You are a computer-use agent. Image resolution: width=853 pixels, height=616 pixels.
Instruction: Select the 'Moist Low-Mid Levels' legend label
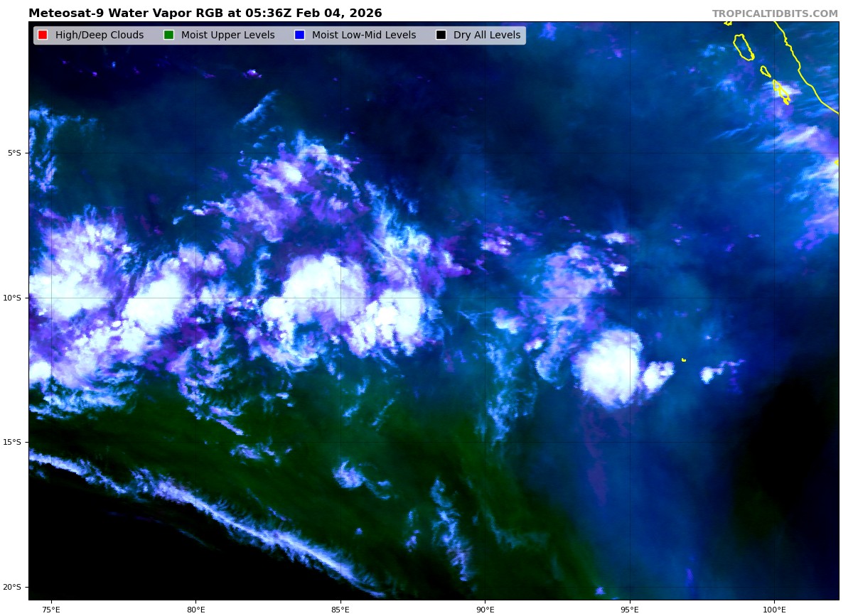[x=363, y=36]
